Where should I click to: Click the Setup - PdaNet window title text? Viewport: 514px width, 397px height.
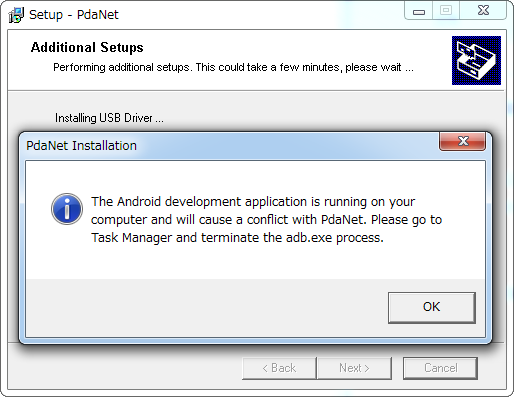click(x=74, y=15)
